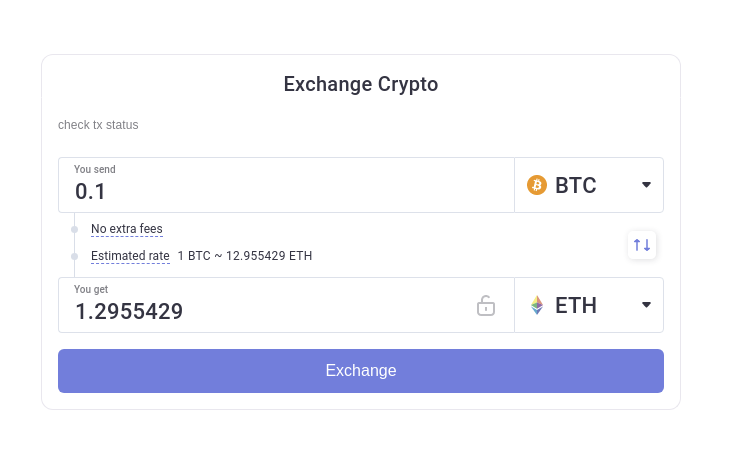Click the small You get label
Viewport: 742px width, 452px height.
[x=91, y=289]
